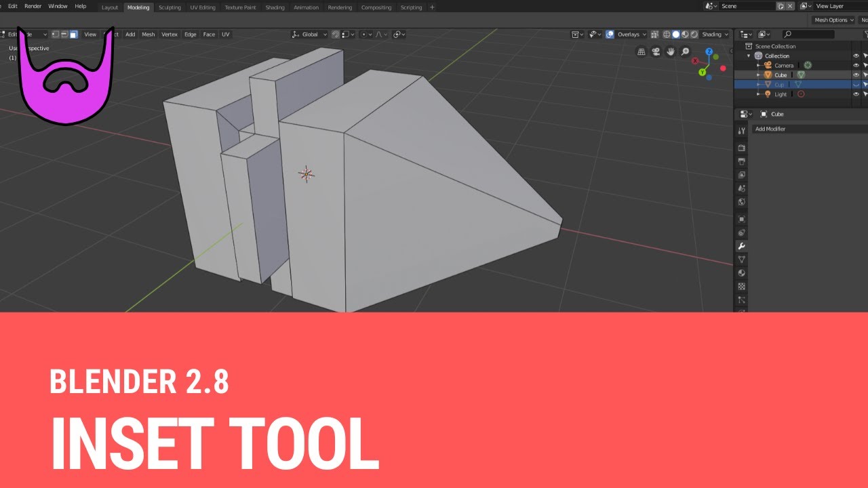Toggle Collection visibility eye

(x=856, y=56)
